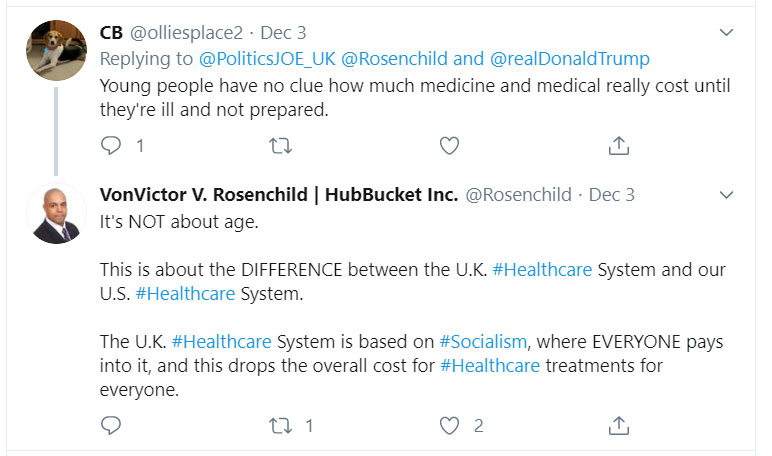Share Rosenchild's tweet

click(619, 426)
